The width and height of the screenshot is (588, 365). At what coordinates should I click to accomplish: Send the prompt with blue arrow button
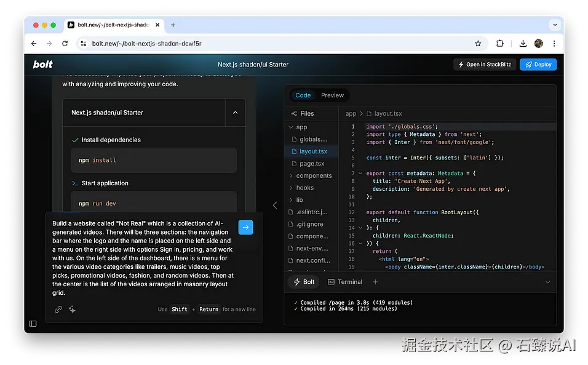245,227
